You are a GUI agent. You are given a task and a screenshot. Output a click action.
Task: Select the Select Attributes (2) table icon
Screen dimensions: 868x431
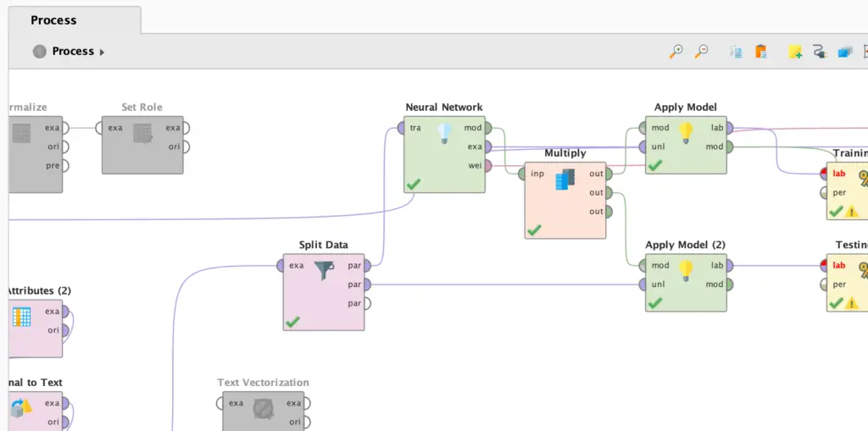(21, 317)
